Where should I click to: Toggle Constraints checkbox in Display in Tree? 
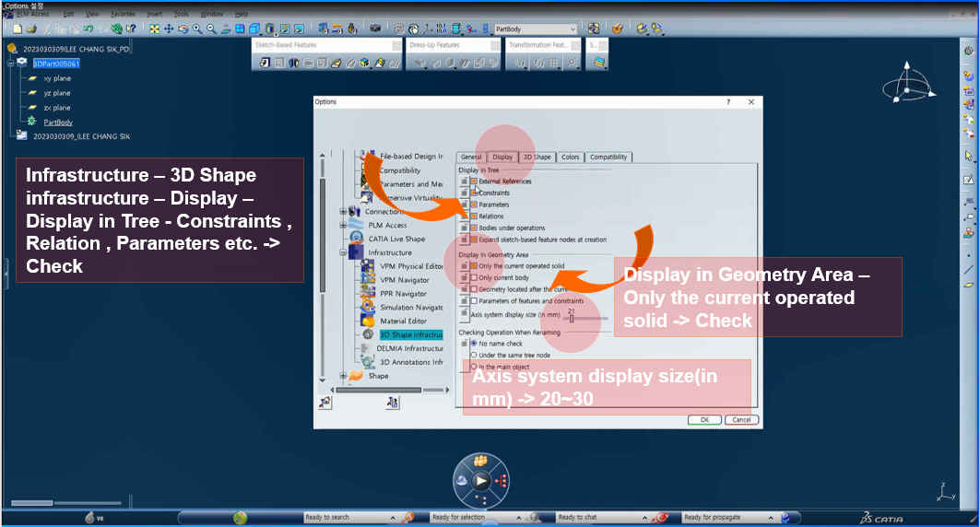(x=475, y=193)
